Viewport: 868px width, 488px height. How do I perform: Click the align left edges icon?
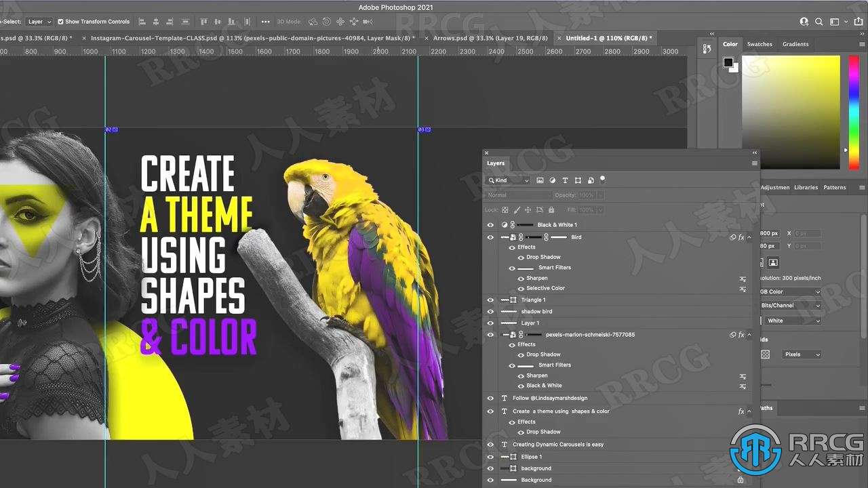pyautogui.click(x=142, y=22)
